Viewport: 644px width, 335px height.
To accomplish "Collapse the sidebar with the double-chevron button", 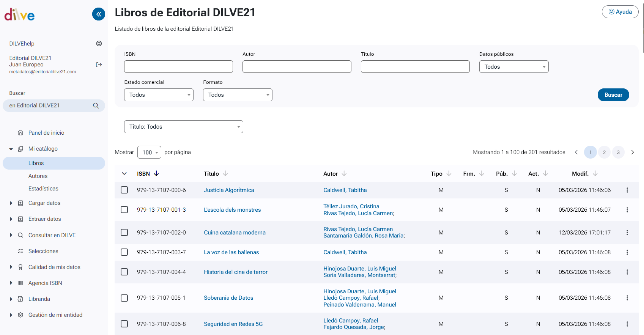I will (99, 14).
